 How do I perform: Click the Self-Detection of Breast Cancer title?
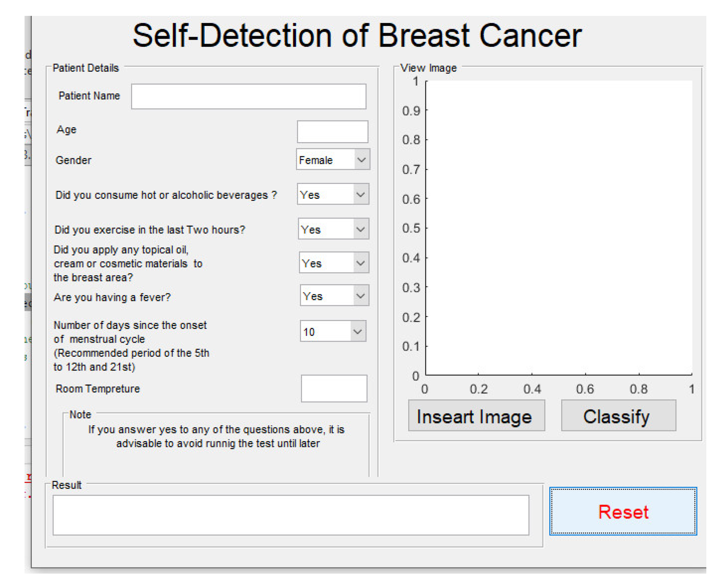click(357, 36)
